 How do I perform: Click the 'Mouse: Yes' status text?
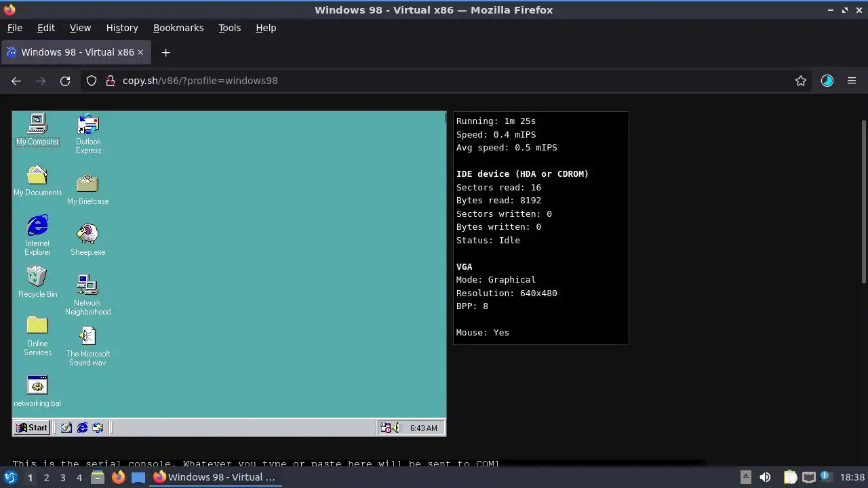(482, 333)
